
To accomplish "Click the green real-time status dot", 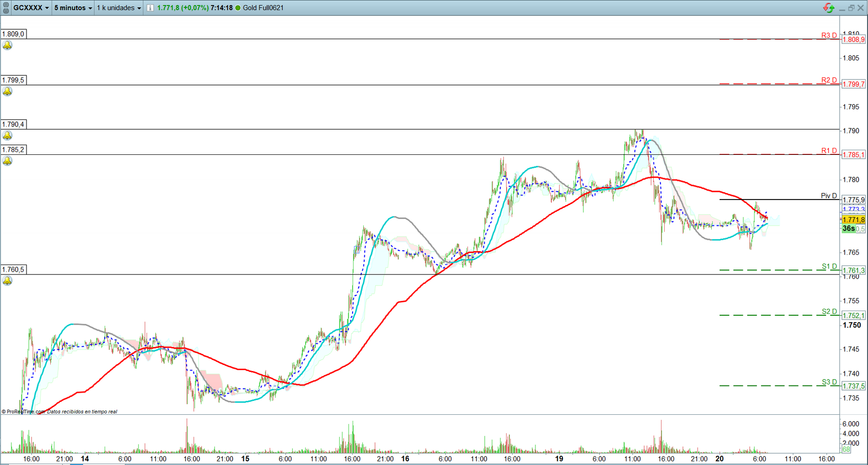I will [238, 8].
